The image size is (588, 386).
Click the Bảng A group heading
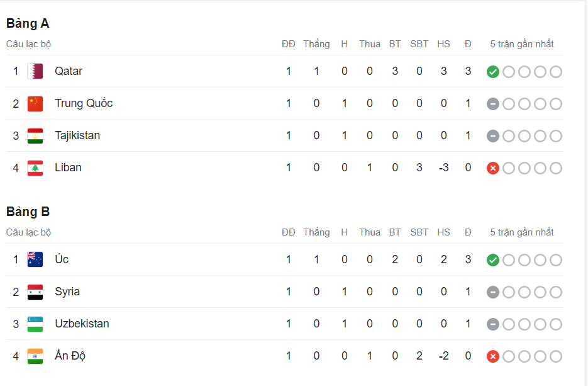pyautogui.click(x=28, y=23)
